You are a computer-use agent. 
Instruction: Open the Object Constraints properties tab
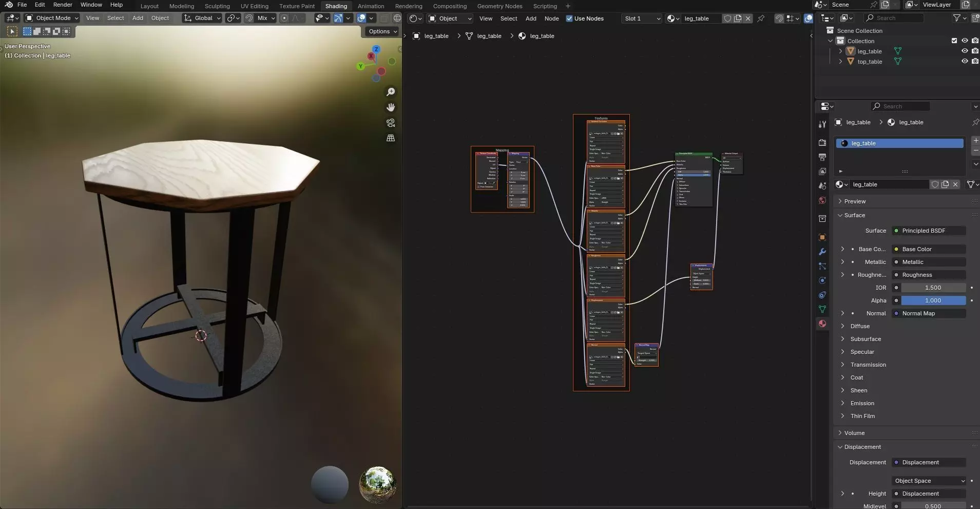point(822,295)
